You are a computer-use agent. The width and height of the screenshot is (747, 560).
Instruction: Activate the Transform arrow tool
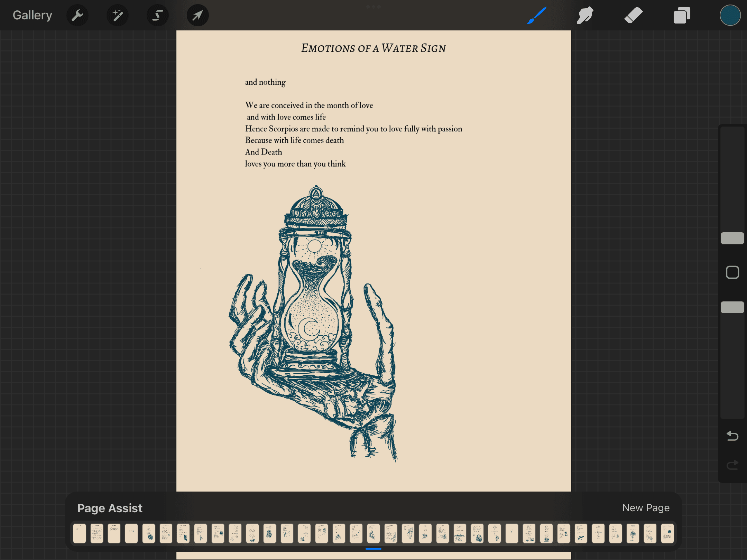[x=197, y=15]
